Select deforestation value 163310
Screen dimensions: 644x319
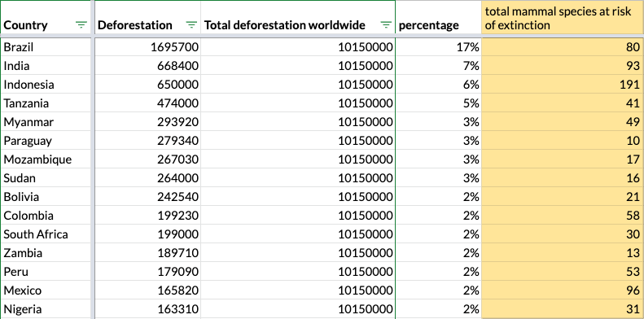(148, 308)
